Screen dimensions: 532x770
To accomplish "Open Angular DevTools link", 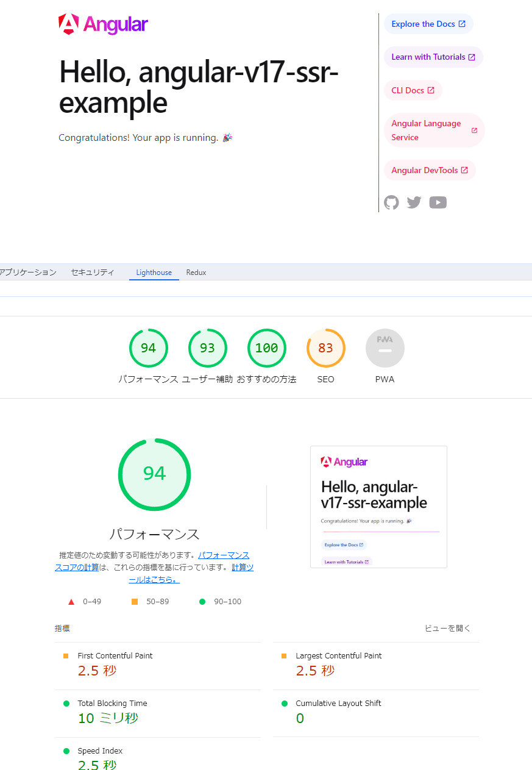I will [430, 170].
